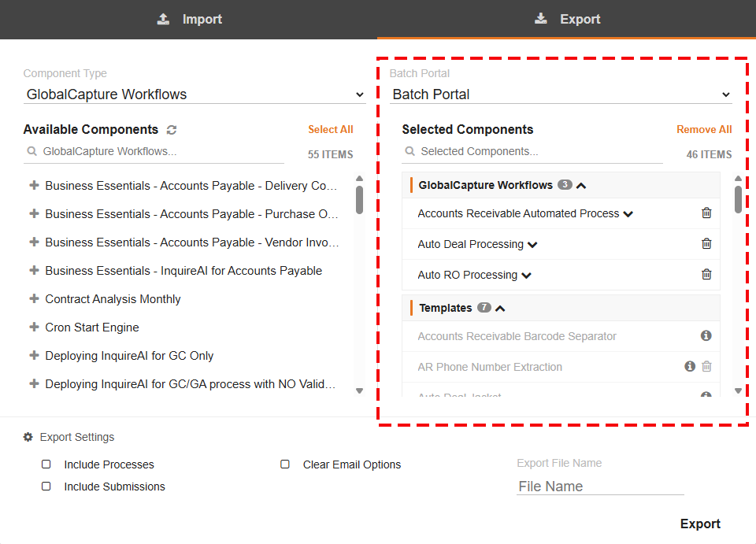This screenshot has height=544, width=756.
Task: Collapse the GlobalCapture Workflows group
Action: (581, 186)
